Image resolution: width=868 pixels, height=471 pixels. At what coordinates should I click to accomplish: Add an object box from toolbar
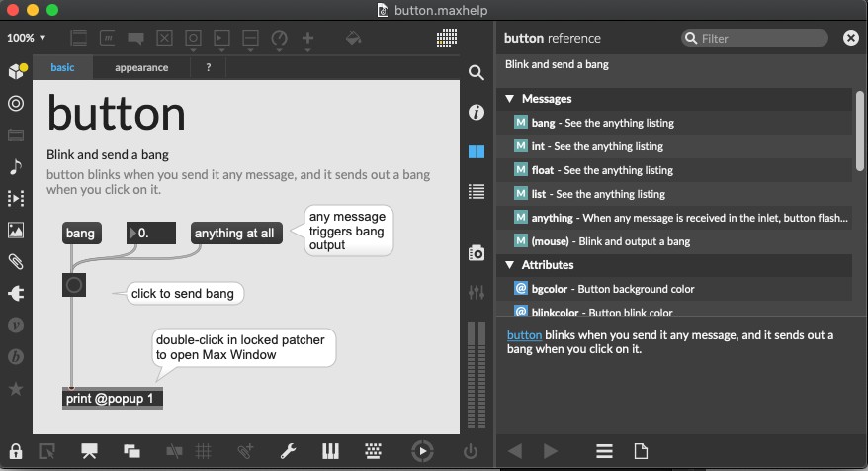point(79,38)
